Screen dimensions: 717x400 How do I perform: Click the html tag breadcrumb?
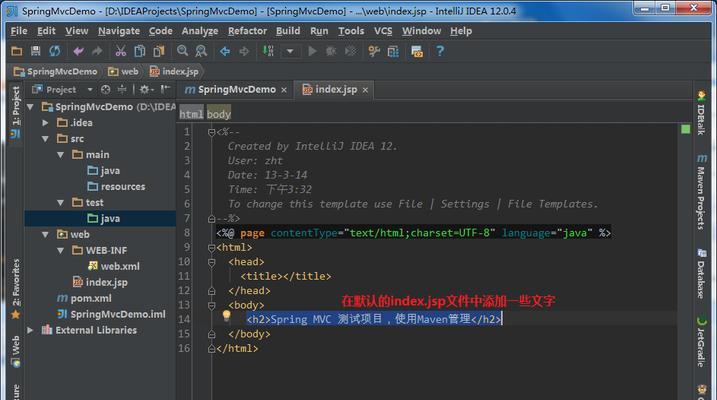191,114
